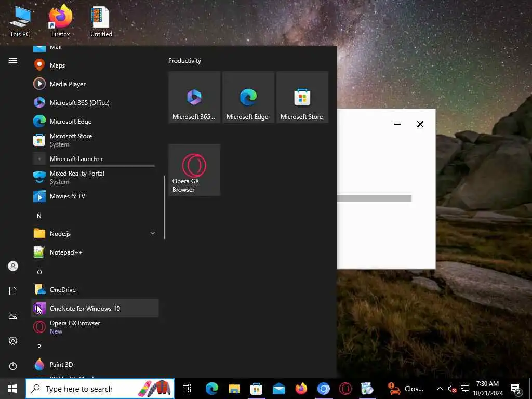The height and width of the screenshot is (399, 532).
Task: Open the taskbar clock and date
Action: [488, 389]
